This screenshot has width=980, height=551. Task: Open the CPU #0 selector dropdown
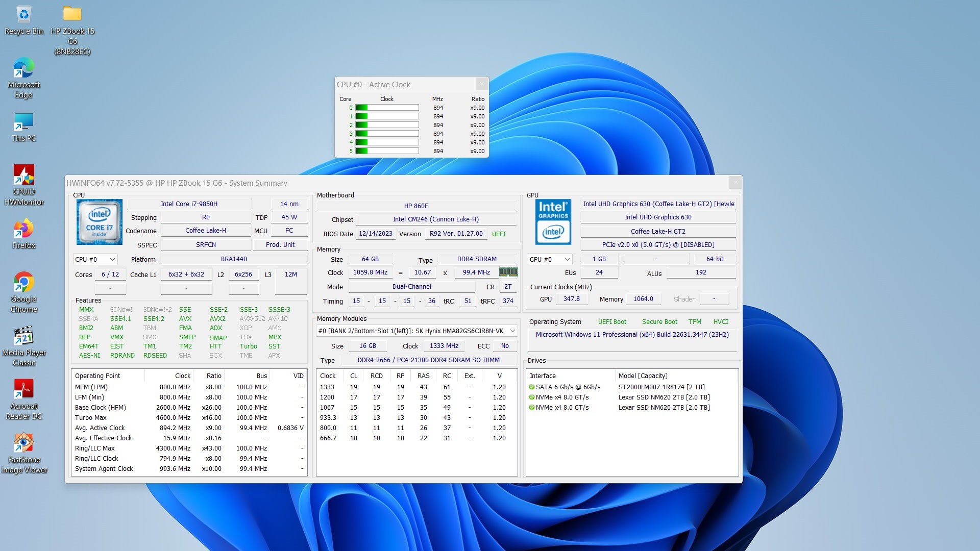pyautogui.click(x=95, y=259)
